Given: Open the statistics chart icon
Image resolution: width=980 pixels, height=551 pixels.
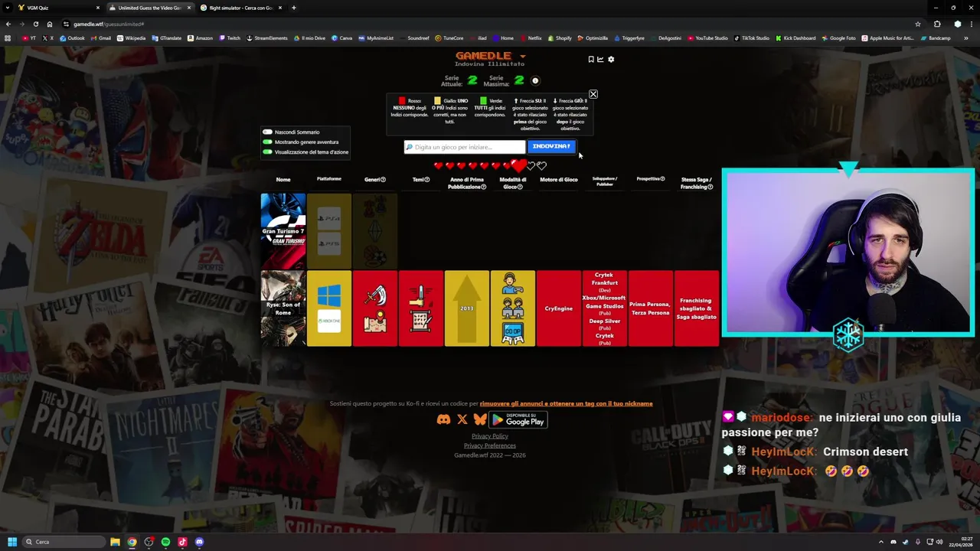Looking at the screenshot, I should pyautogui.click(x=600, y=59).
